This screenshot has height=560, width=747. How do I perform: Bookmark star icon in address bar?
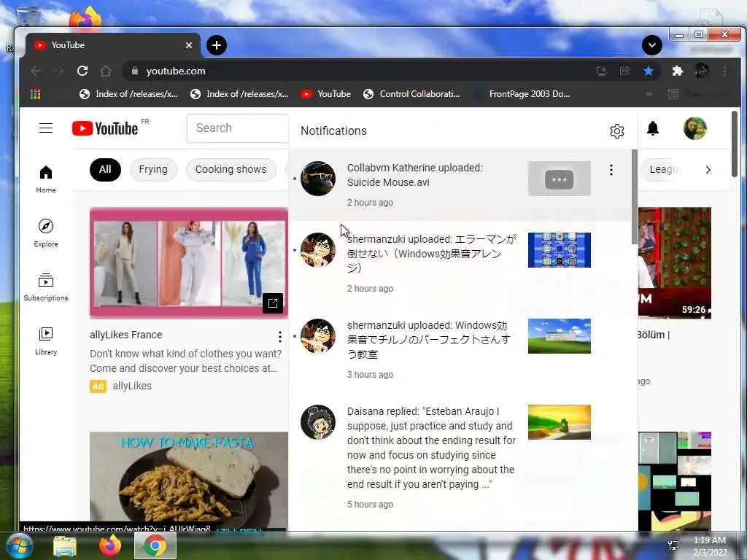649,71
